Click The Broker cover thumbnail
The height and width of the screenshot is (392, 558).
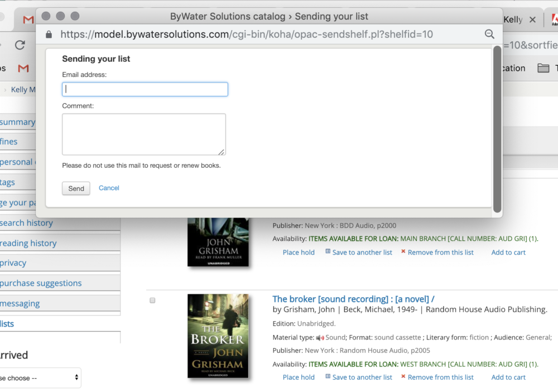point(218,336)
